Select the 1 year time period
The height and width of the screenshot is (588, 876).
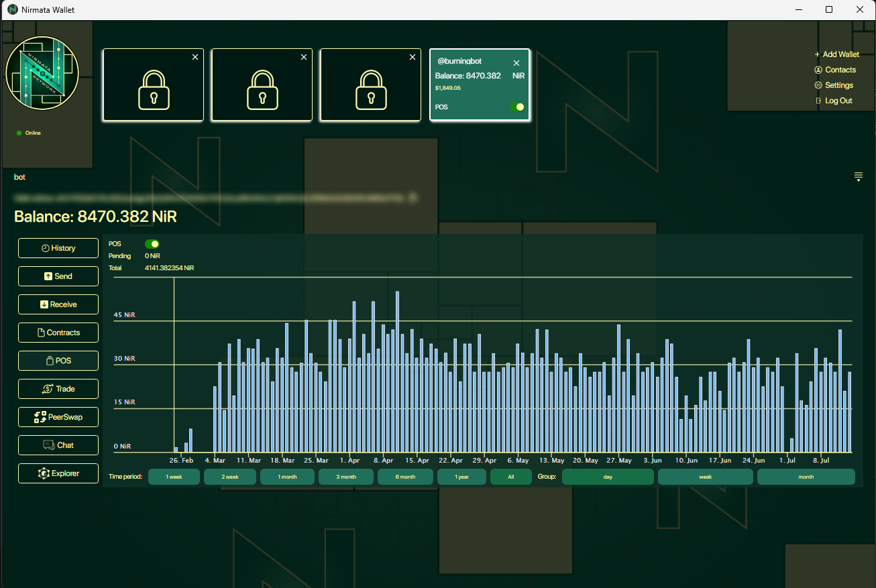[461, 477]
